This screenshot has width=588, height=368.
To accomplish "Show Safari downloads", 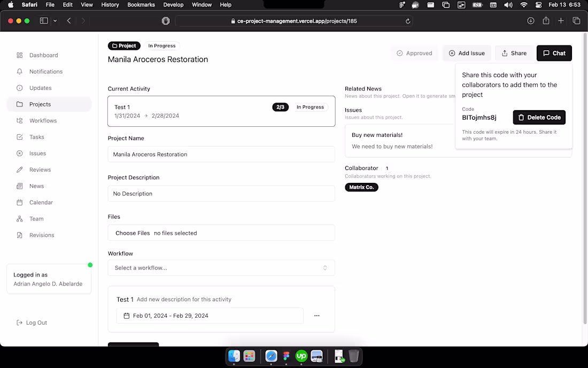I will [531, 21].
